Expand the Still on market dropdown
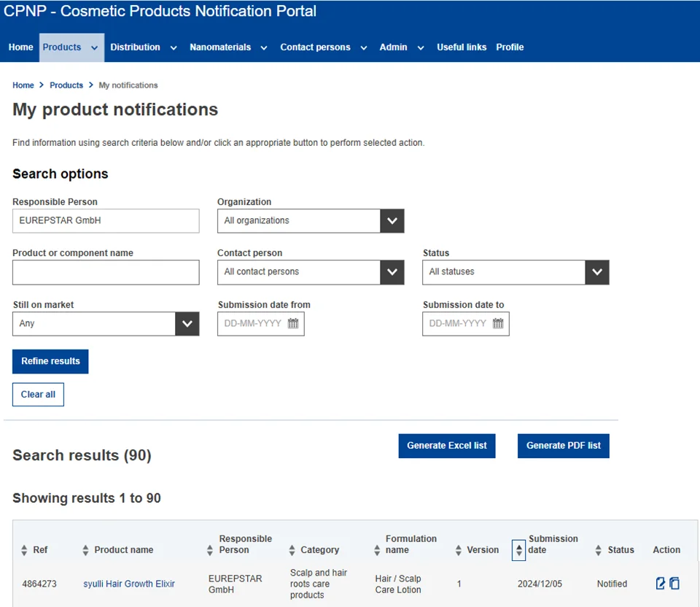Screen dimensions: 700x607 (187, 324)
